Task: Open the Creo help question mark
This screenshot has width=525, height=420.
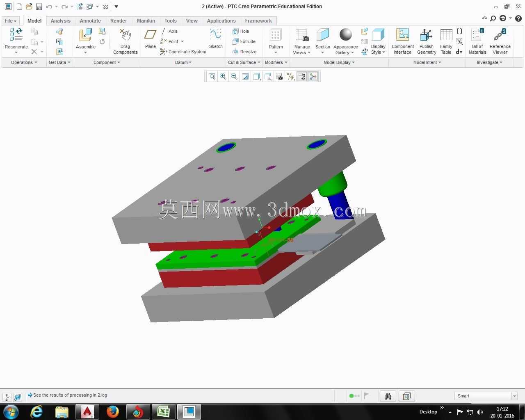Action: [x=518, y=18]
